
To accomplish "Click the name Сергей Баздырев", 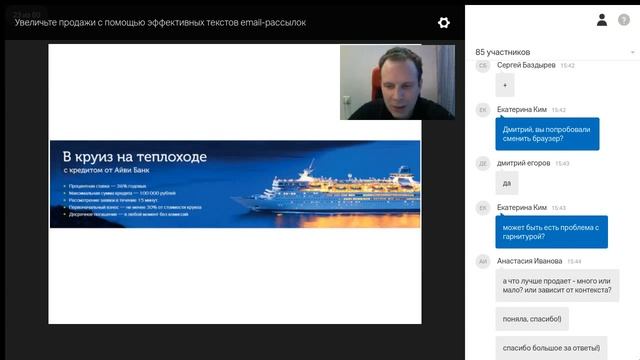I will [526, 65].
